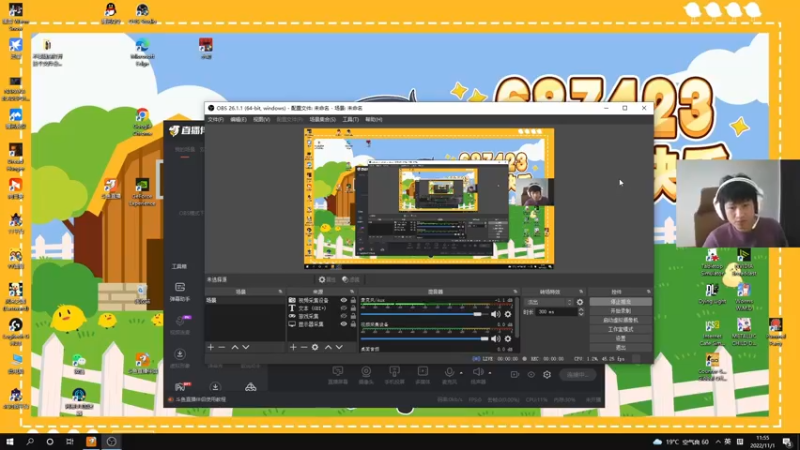
Task: Open 工具(T) menu in OBS
Action: 351,119
